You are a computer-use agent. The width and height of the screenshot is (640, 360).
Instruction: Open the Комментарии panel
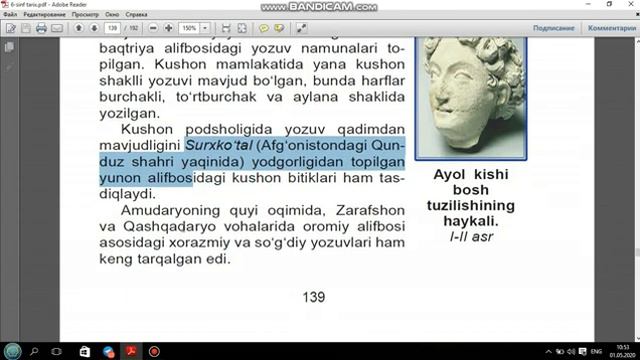coord(612,28)
